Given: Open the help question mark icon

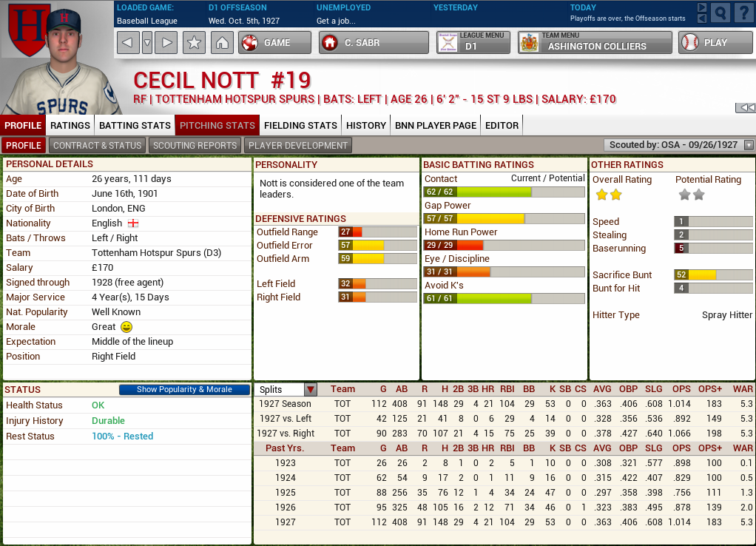Looking at the screenshot, I should [743, 13].
